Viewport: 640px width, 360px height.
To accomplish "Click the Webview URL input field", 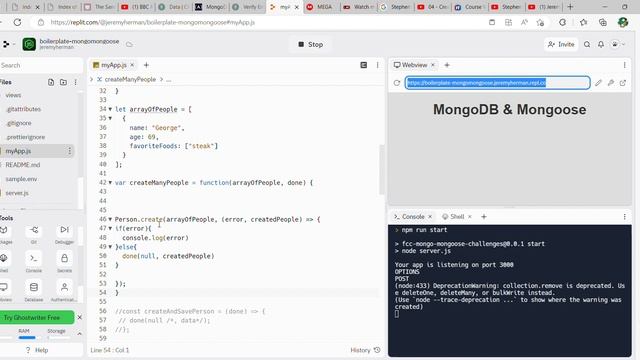I will pos(498,83).
